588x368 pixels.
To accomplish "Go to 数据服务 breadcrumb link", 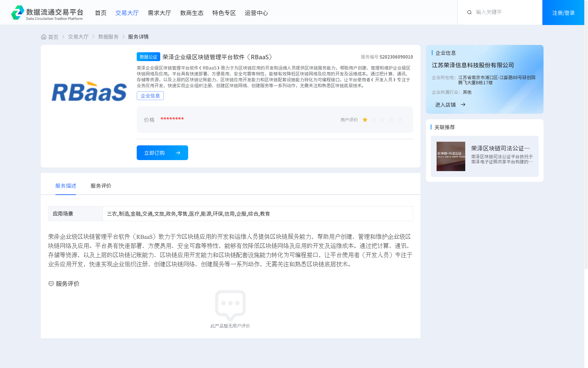I will 108,37.
